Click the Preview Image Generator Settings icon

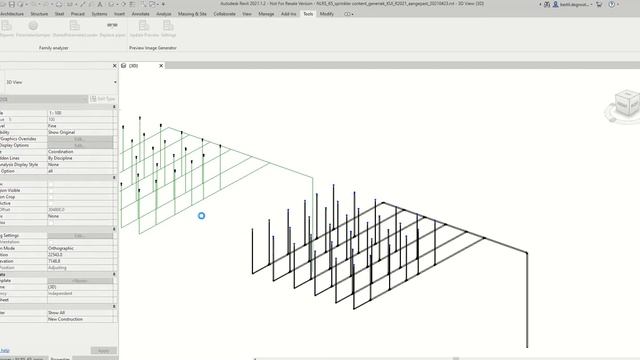[x=168, y=26]
